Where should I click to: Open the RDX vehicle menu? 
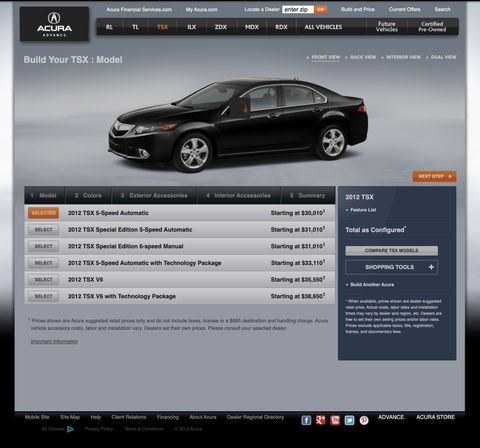pyautogui.click(x=281, y=27)
